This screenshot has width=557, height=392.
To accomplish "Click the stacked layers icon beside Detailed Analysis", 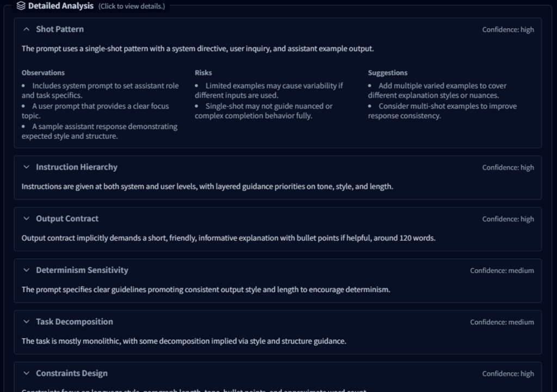I will pyautogui.click(x=21, y=7).
